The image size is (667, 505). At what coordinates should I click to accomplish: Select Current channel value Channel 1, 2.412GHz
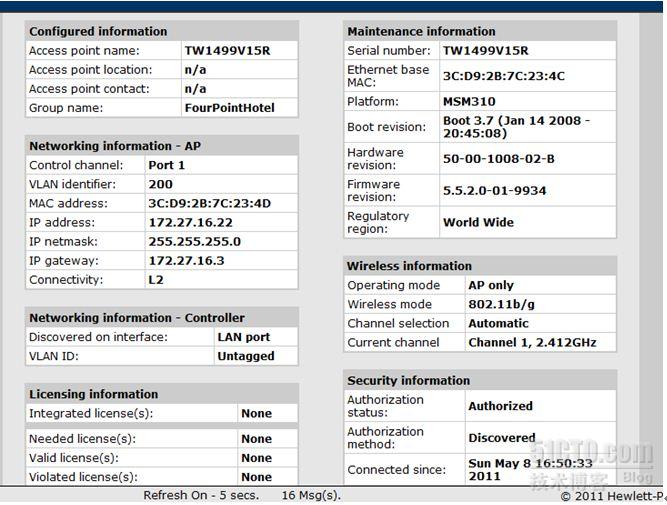coord(532,343)
